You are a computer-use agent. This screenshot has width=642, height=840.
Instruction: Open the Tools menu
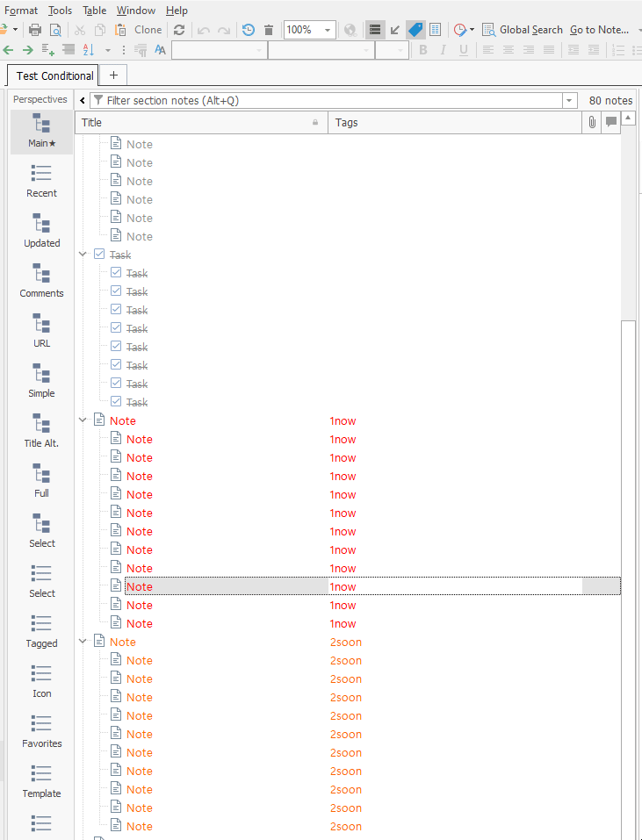(60, 11)
